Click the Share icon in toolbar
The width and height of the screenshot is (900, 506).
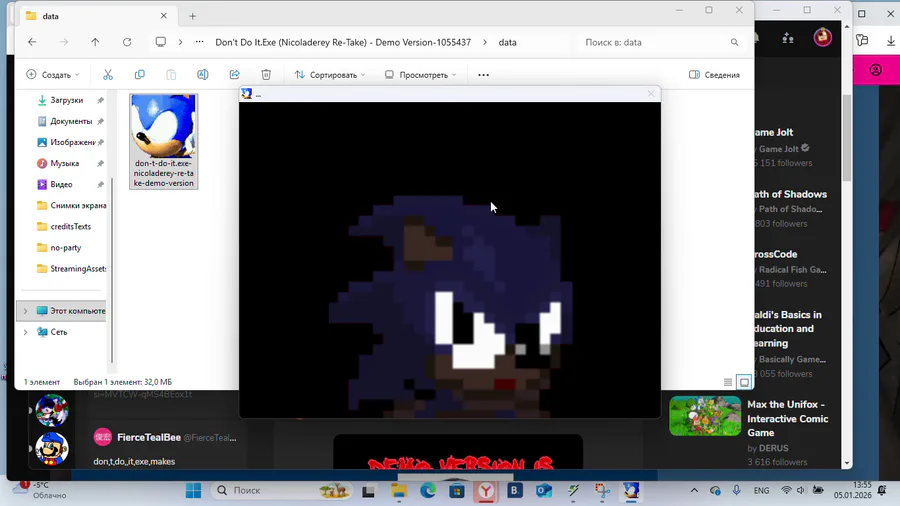click(x=234, y=75)
